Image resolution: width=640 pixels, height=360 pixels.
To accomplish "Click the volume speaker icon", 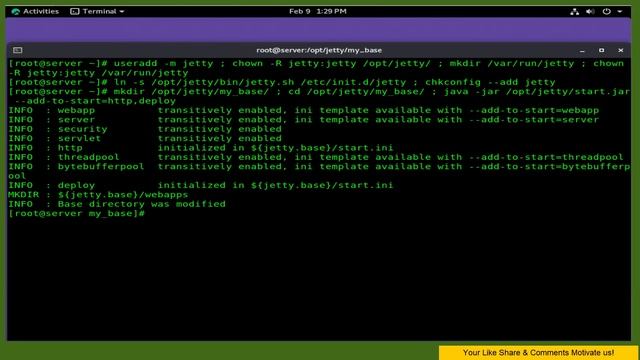I will pyautogui.click(x=590, y=11).
